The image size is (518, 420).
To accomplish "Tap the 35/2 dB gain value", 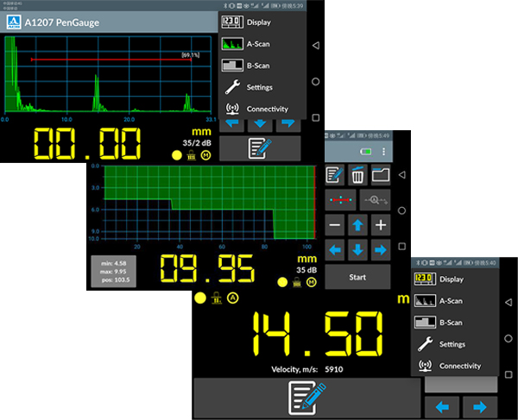I will click(197, 143).
